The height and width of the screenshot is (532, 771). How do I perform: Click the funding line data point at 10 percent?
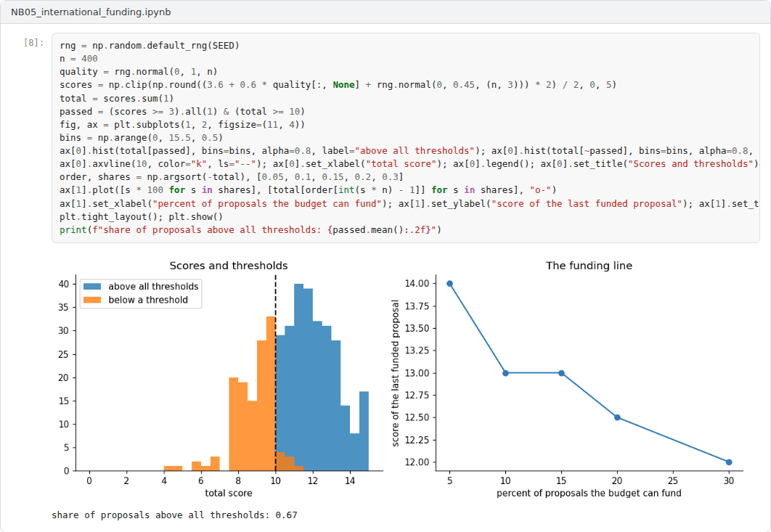[x=505, y=373]
